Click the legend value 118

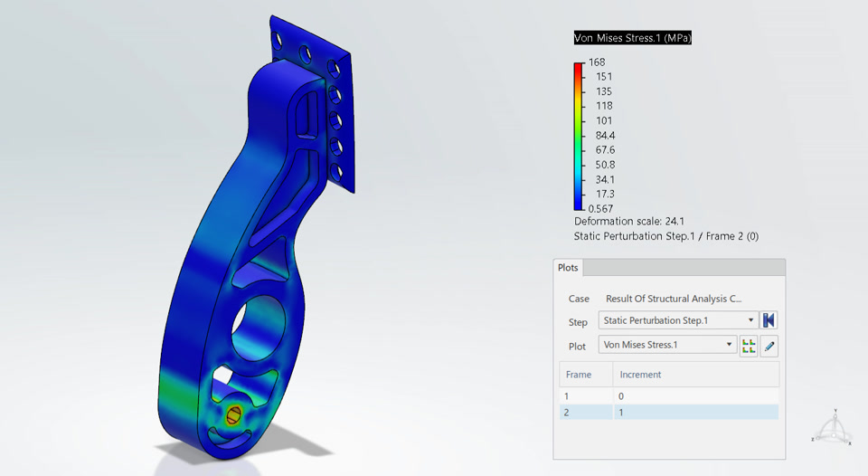tap(604, 106)
